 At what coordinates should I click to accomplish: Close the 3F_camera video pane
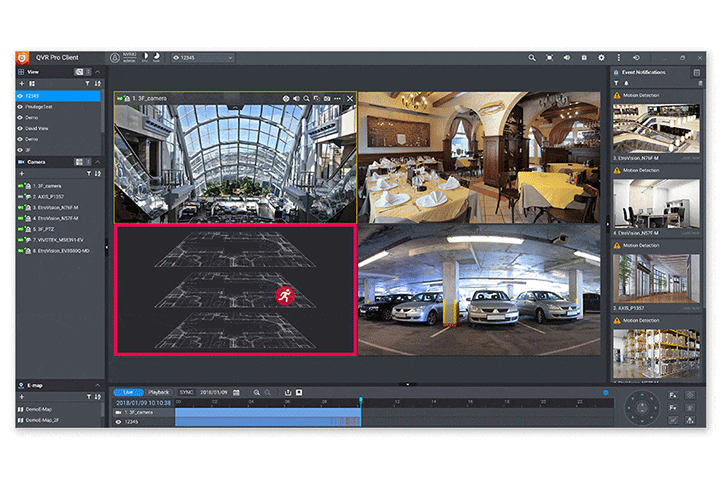click(x=350, y=99)
